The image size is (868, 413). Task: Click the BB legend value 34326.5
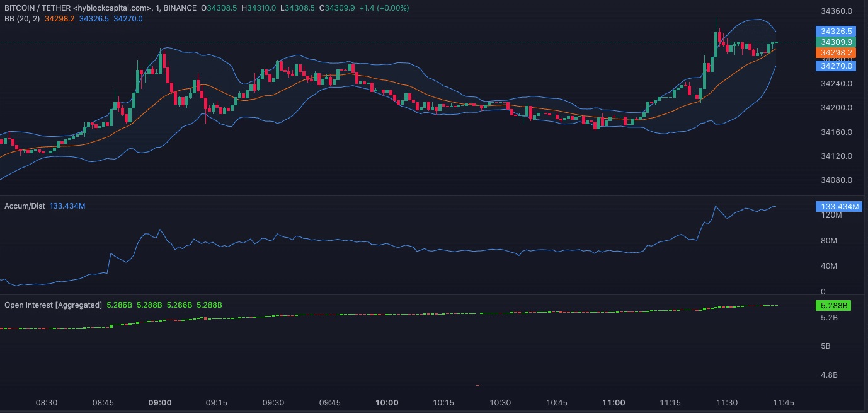coord(94,19)
